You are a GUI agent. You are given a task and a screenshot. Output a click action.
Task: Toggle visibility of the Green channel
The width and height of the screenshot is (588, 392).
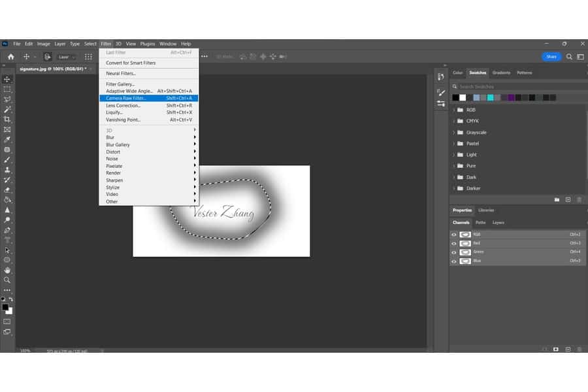(x=454, y=252)
